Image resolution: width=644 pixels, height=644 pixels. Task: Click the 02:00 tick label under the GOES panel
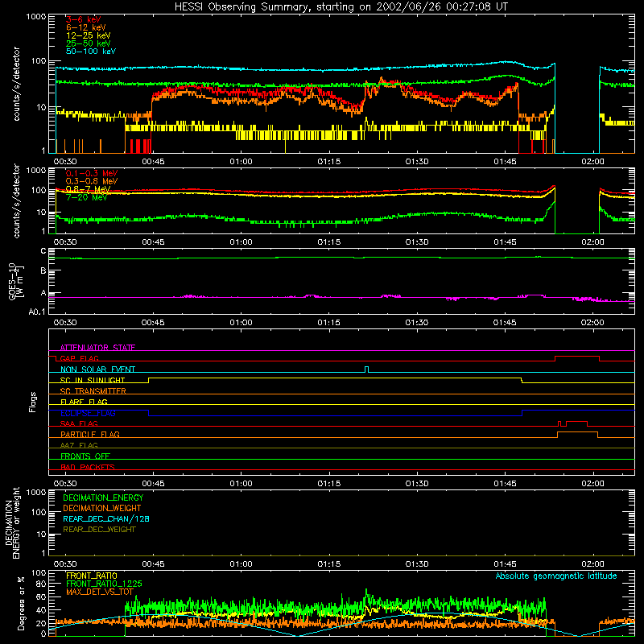(x=592, y=323)
